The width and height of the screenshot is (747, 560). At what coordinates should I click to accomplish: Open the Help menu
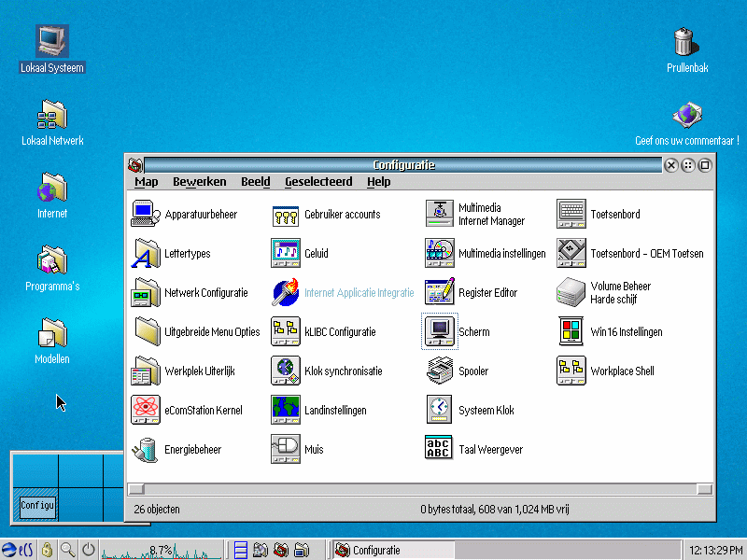(379, 182)
